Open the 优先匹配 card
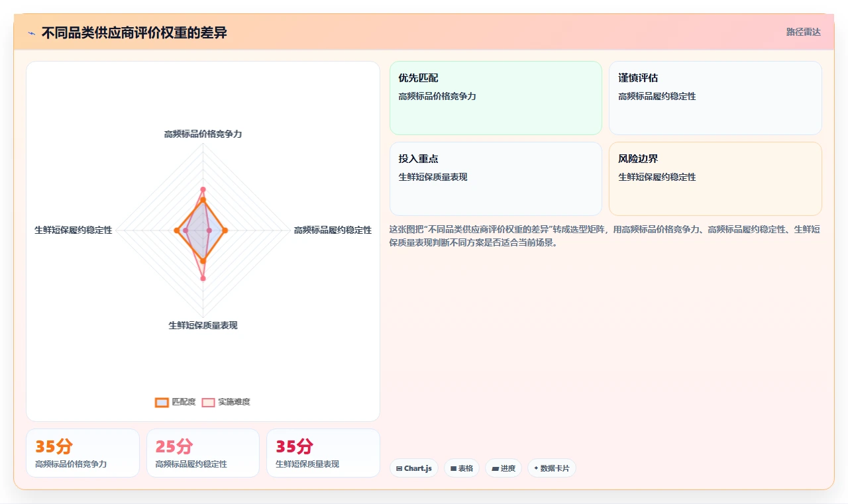This screenshot has height=504, width=848. (x=496, y=98)
